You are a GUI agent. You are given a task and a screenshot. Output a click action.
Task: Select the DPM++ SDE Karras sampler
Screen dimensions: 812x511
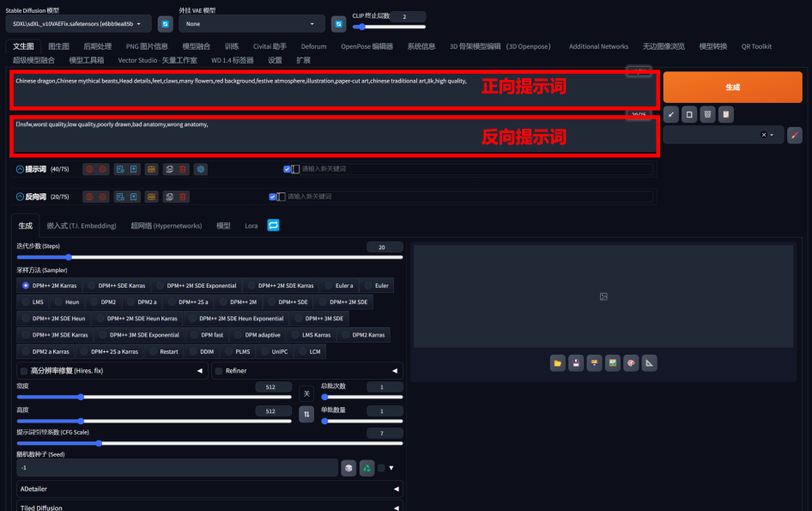coord(117,285)
